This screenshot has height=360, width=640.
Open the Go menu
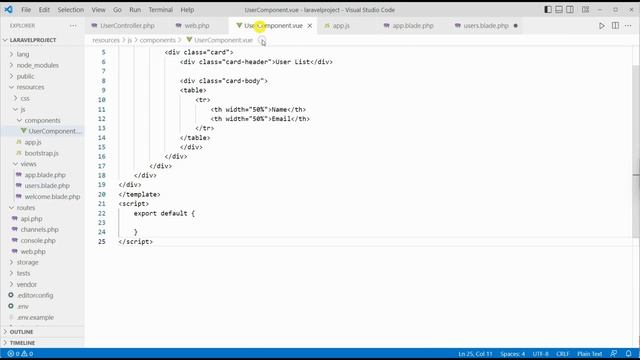coord(117,10)
